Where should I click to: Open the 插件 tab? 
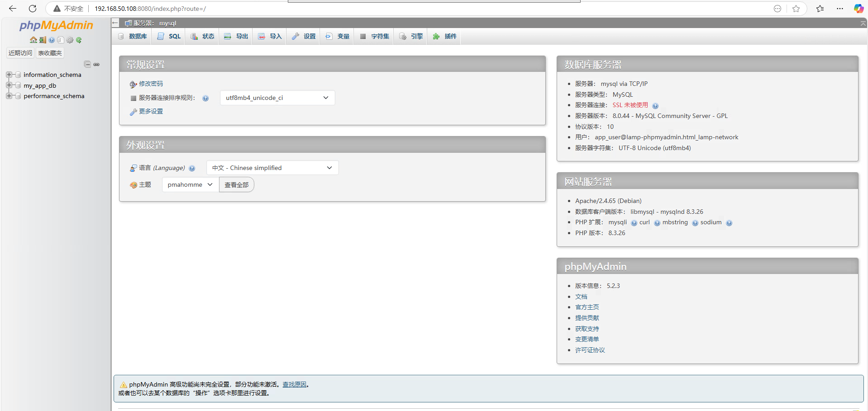[x=444, y=36]
